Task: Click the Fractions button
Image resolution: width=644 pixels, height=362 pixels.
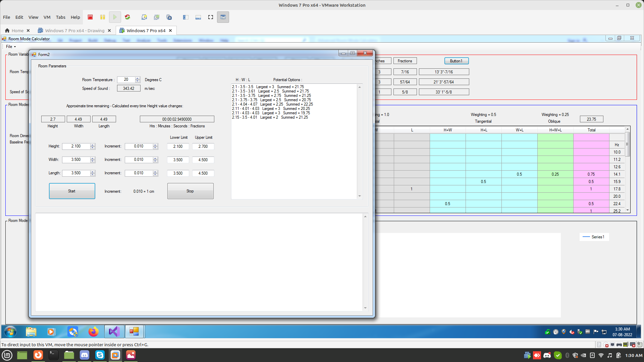Action: 405,61
